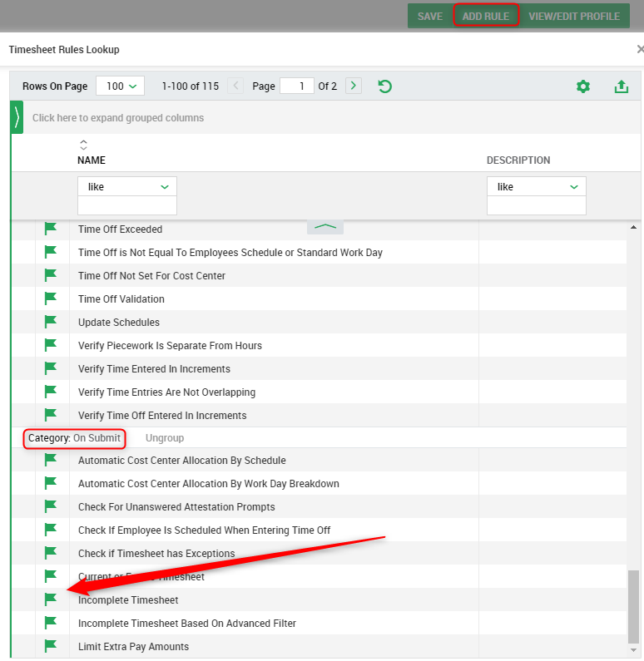Viewport: 644px width, 661px height.
Task: Click flag for Incomplete Timesheet Based On Advanced Filter
Action: click(x=51, y=622)
